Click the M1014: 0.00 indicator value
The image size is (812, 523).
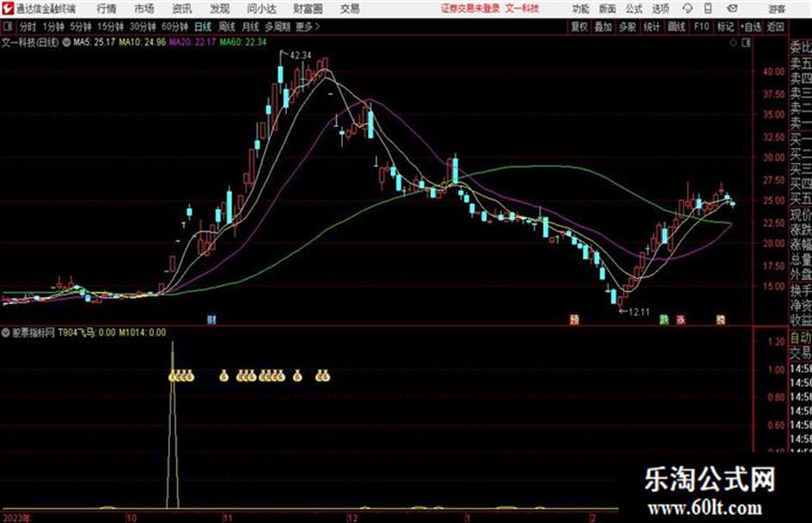coord(143,332)
